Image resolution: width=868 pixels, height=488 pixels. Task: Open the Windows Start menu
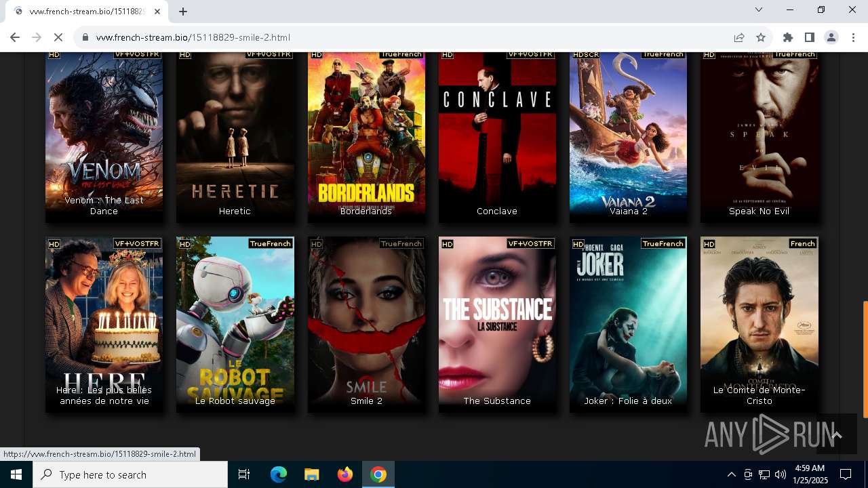[x=16, y=474]
